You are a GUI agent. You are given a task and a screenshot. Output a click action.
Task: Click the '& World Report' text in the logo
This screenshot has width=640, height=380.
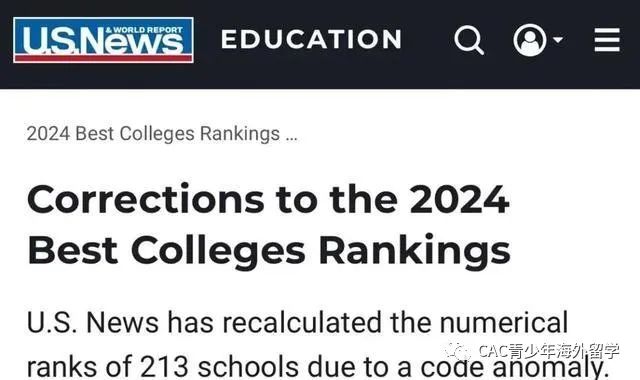(144, 30)
